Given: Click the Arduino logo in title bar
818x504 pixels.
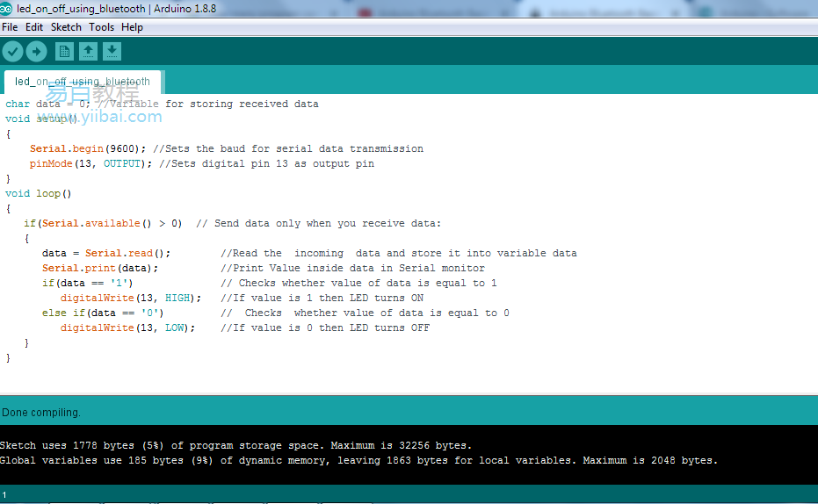Looking at the screenshot, I should [6, 9].
